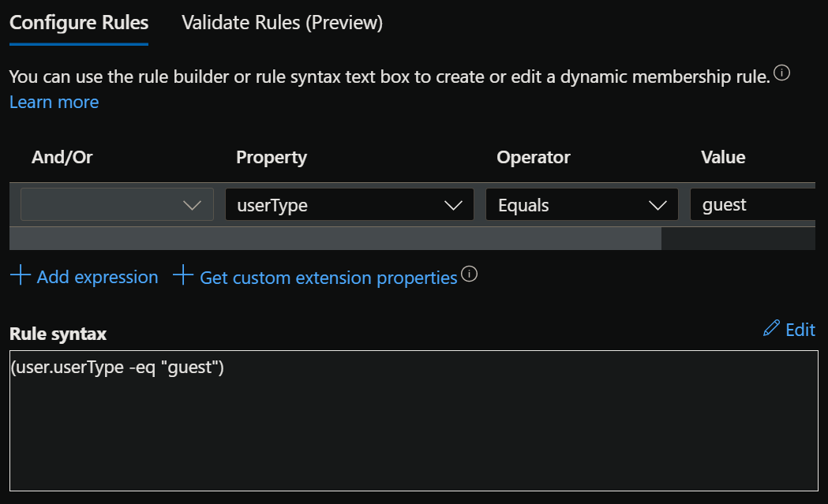Click the Edit link above the rule syntax box
This screenshot has width=828, height=504.
(800, 330)
